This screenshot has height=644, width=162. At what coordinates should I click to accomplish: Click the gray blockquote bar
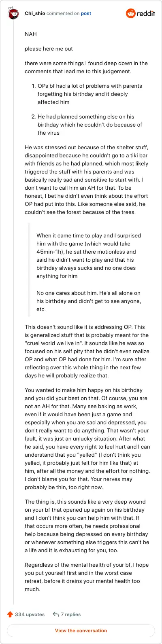point(28,270)
